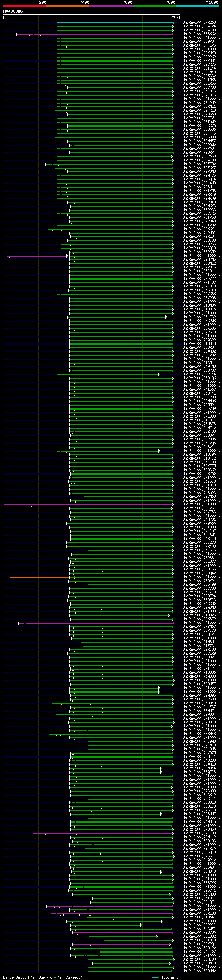Open hit UniRef100_A5K8T9
The height and width of the screenshot is (980, 222).
pyautogui.click(x=199, y=619)
